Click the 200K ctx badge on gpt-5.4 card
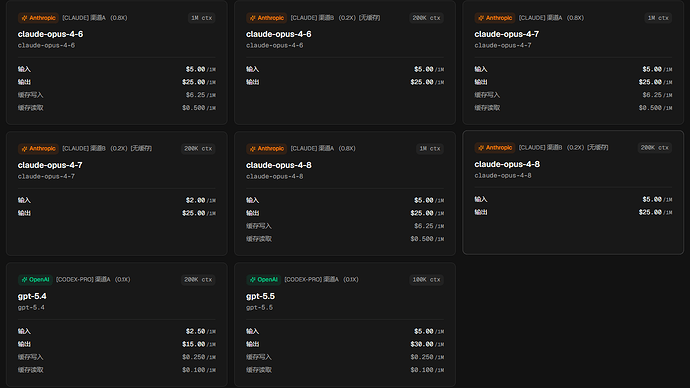This screenshot has height=388, width=690. tap(198, 280)
